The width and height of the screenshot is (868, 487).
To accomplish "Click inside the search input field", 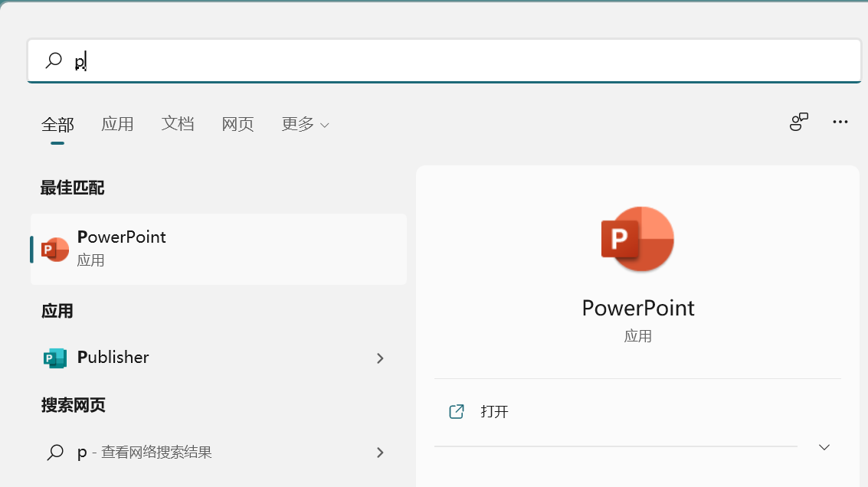I will 306,60.
